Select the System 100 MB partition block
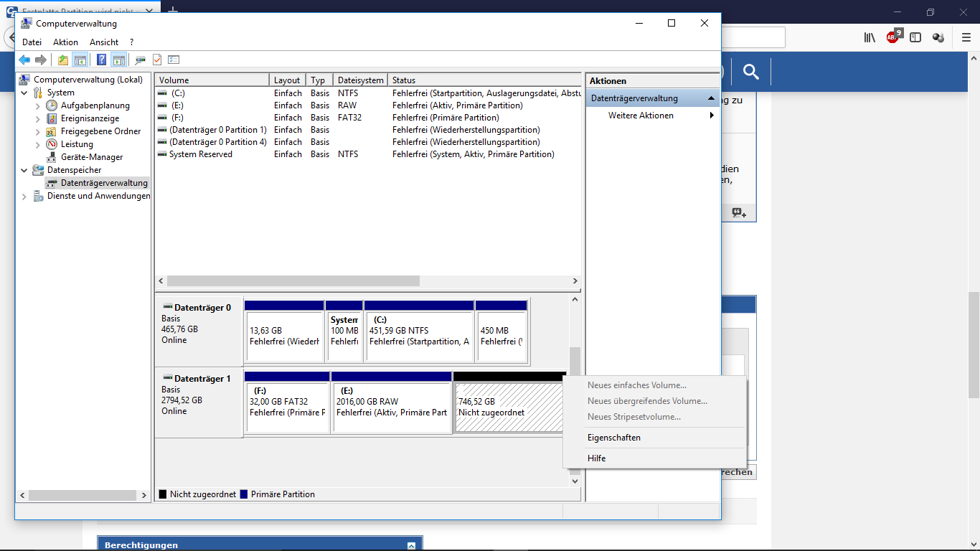The height and width of the screenshot is (551, 980). tap(344, 331)
